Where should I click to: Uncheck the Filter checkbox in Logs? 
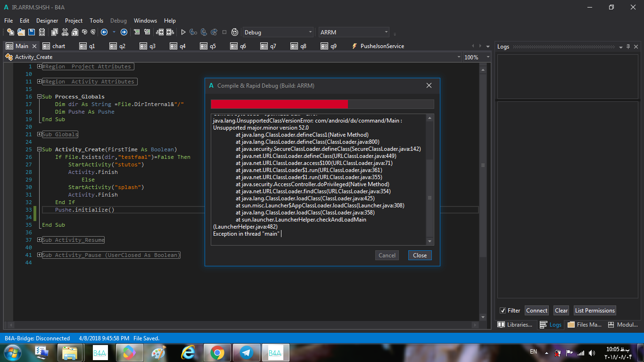click(503, 311)
